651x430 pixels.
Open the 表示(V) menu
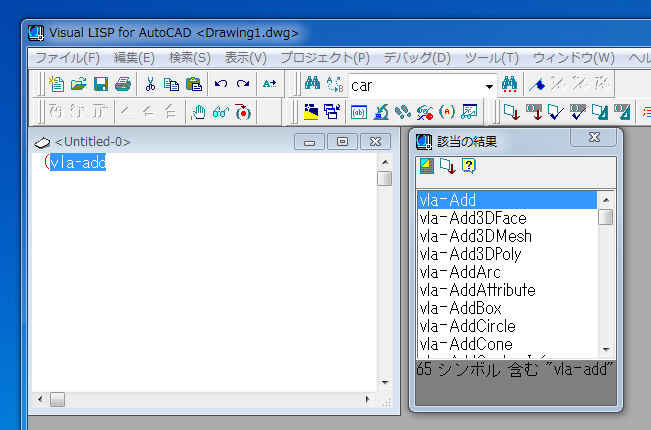pos(245,58)
